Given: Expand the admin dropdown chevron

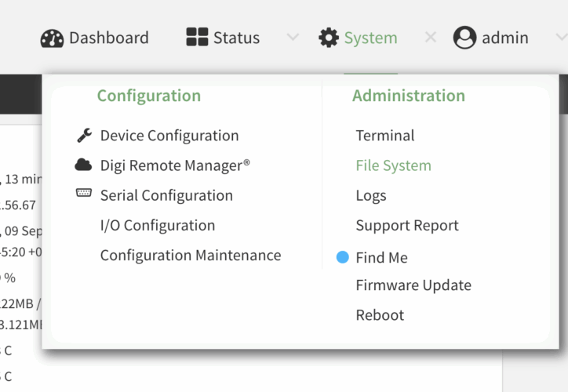Looking at the screenshot, I should (559, 38).
